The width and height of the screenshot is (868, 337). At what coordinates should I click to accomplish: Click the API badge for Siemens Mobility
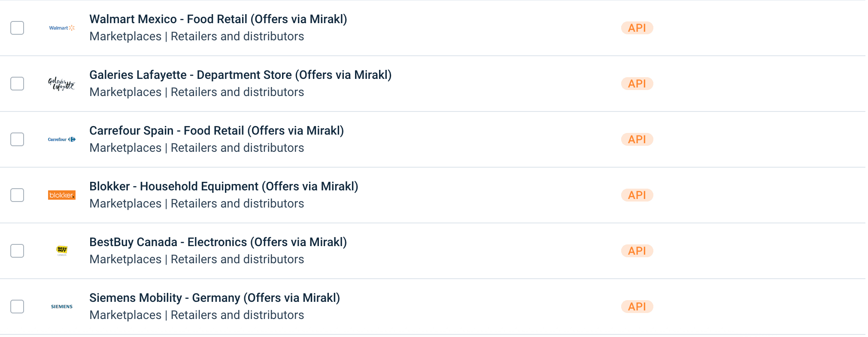coord(637,307)
